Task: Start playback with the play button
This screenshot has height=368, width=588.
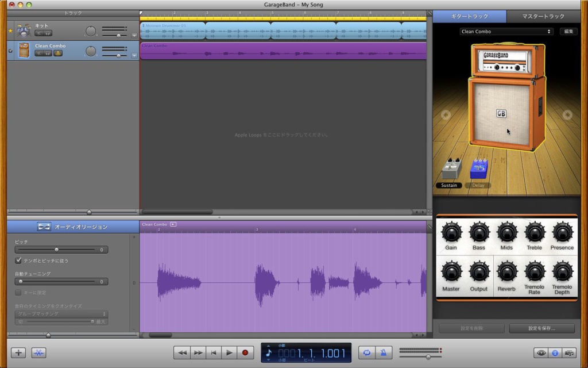Action: 229,352
